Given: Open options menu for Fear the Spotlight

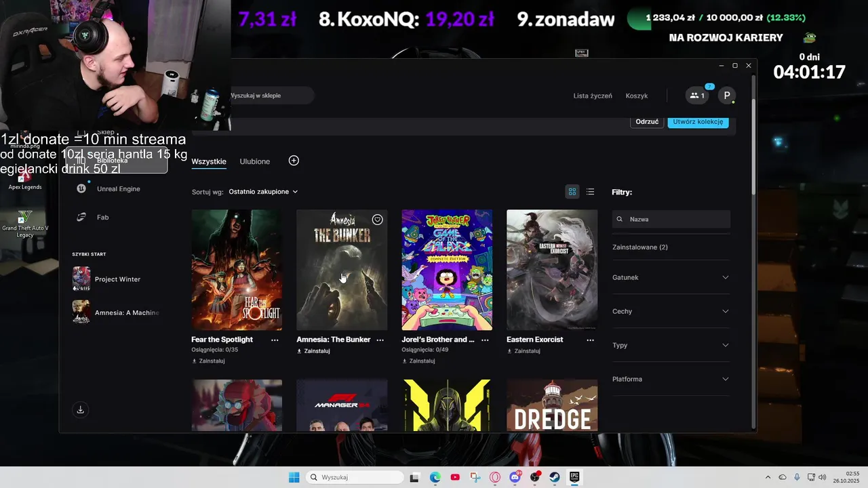Looking at the screenshot, I should click(x=275, y=340).
